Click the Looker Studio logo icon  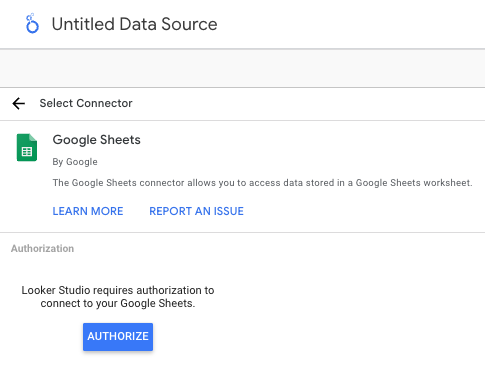32,24
